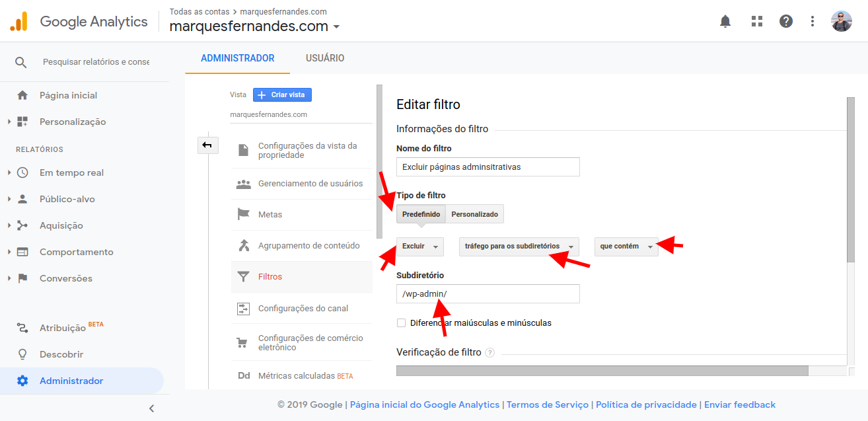Open the que contém dropdown
The height and width of the screenshot is (421, 868).
click(x=626, y=247)
